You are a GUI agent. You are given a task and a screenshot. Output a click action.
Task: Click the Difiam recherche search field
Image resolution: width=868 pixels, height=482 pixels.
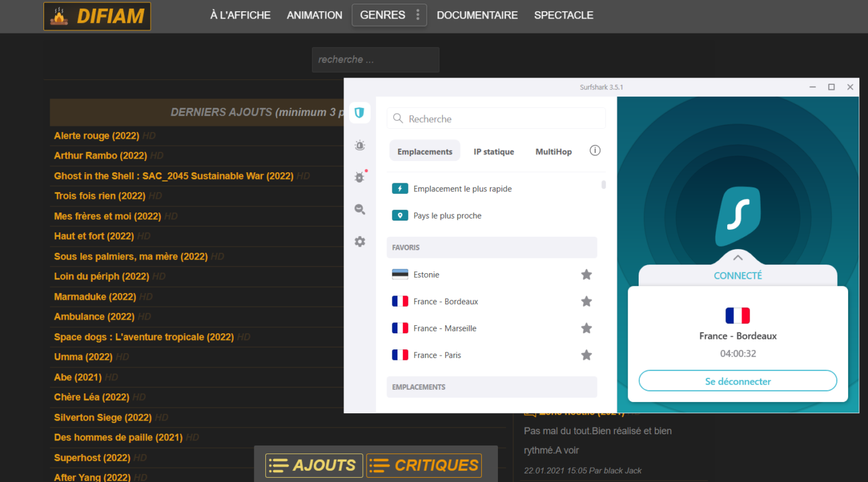[376, 60]
